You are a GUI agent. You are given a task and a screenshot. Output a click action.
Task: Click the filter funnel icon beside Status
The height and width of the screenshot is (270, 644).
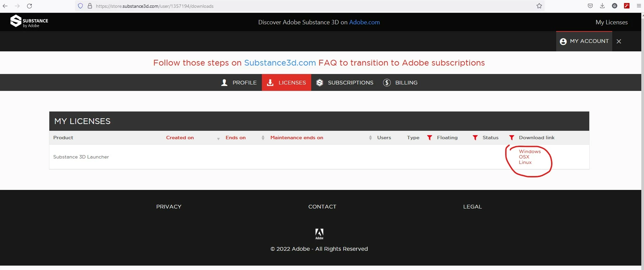[x=512, y=138]
